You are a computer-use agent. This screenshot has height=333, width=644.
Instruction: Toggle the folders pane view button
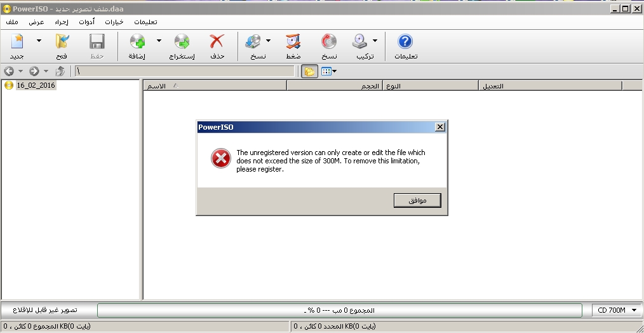click(309, 72)
